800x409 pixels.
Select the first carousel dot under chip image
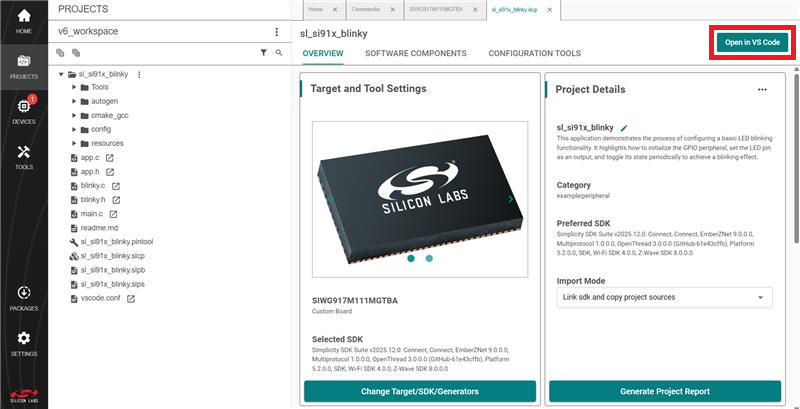[411, 259]
